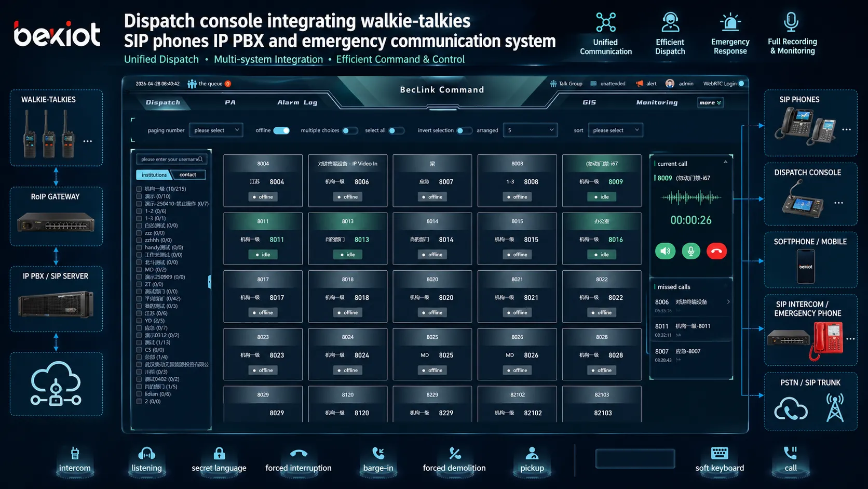
Task: Click the intercom icon
Action: pyautogui.click(x=75, y=453)
